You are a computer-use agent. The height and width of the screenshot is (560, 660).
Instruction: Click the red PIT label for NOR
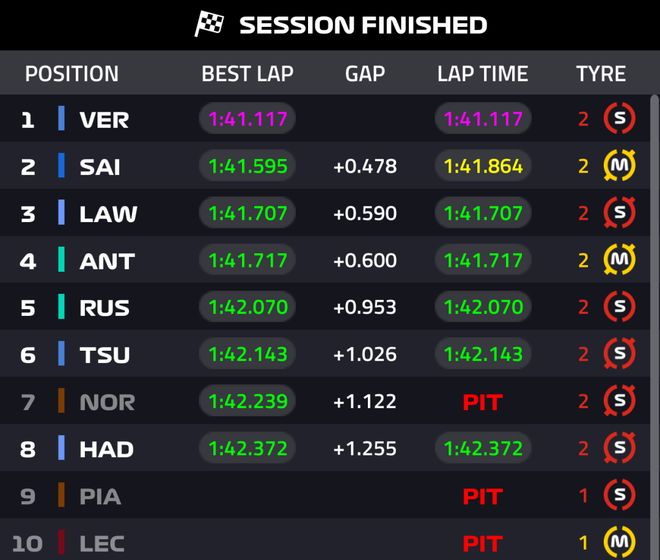point(483,402)
